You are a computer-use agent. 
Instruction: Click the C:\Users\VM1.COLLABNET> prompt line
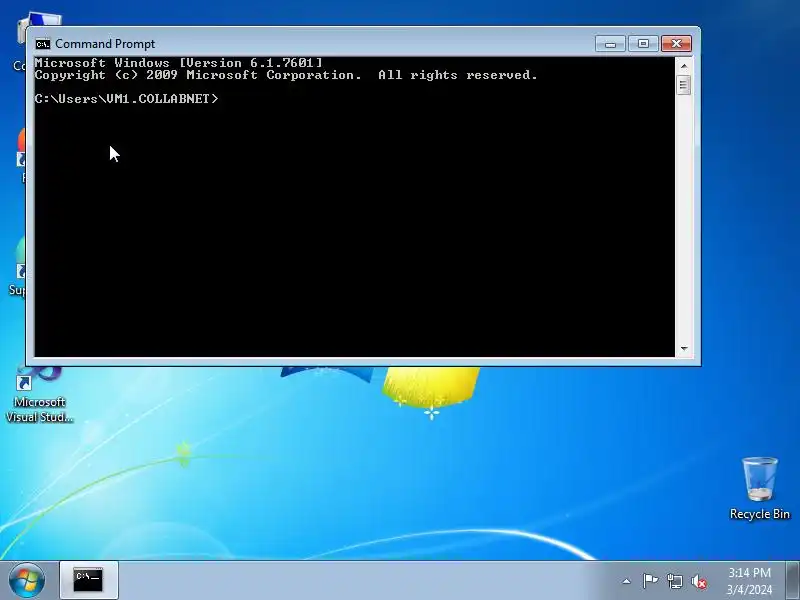127,98
